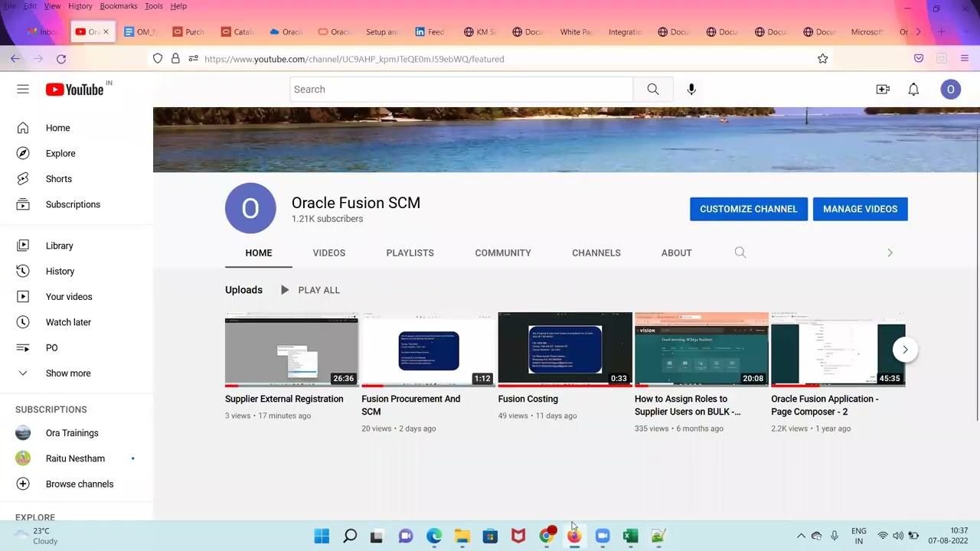Open the Firefox File menu
Screen dimensions: 980x551
point(9,6)
